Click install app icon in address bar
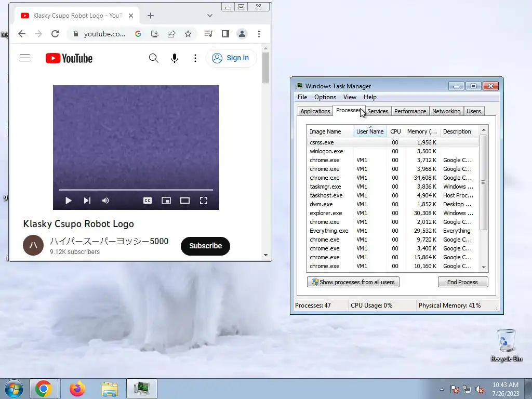532x399 pixels. click(x=155, y=34)
